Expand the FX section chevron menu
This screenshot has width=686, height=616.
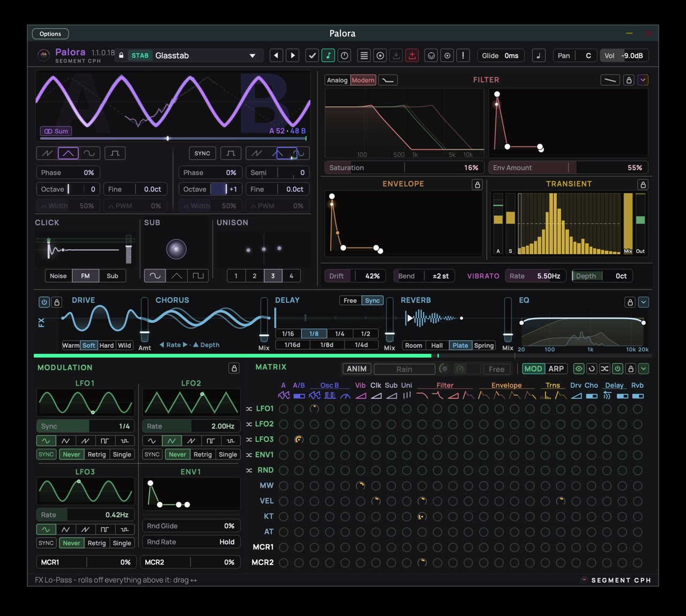(644, 302)
